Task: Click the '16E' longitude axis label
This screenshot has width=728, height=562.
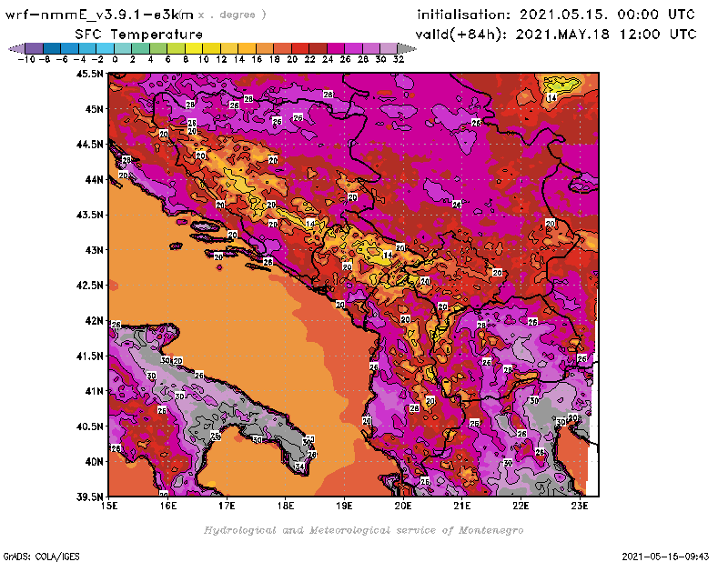Action: (168, 506)
